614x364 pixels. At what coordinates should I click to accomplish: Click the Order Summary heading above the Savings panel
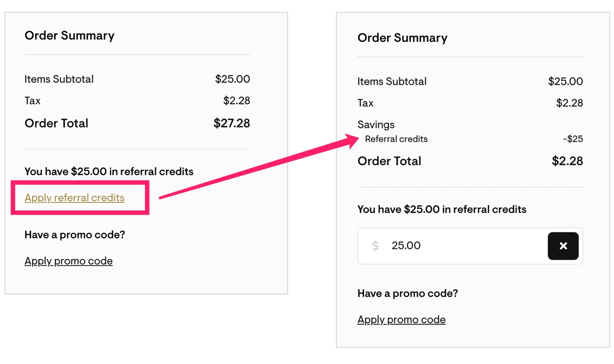point(402,38)
